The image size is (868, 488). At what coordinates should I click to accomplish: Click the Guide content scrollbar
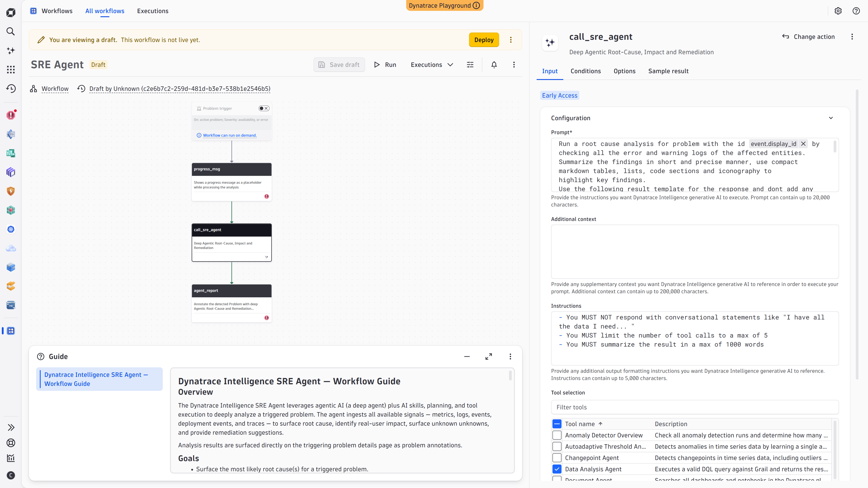pyautogui.click(x=510, y=375)
